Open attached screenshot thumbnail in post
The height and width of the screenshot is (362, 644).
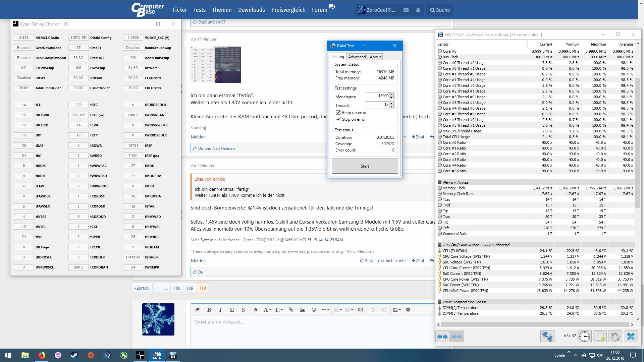tap(216, 65)
